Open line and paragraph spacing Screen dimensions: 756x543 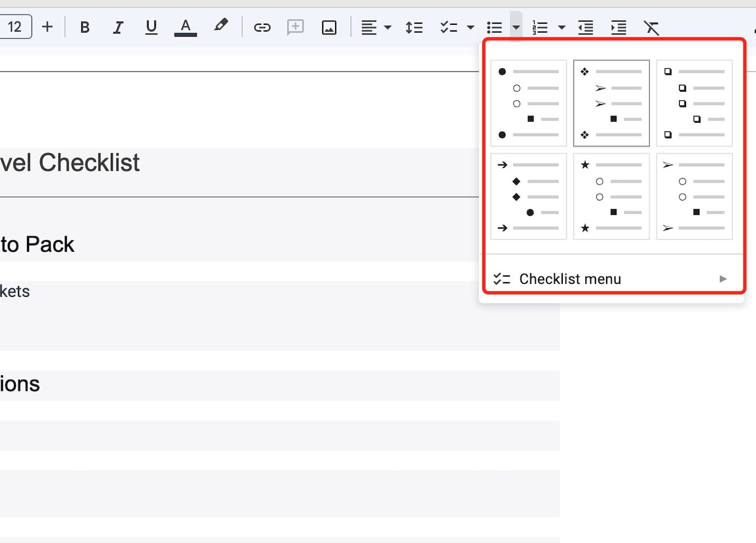coord(414,27)
